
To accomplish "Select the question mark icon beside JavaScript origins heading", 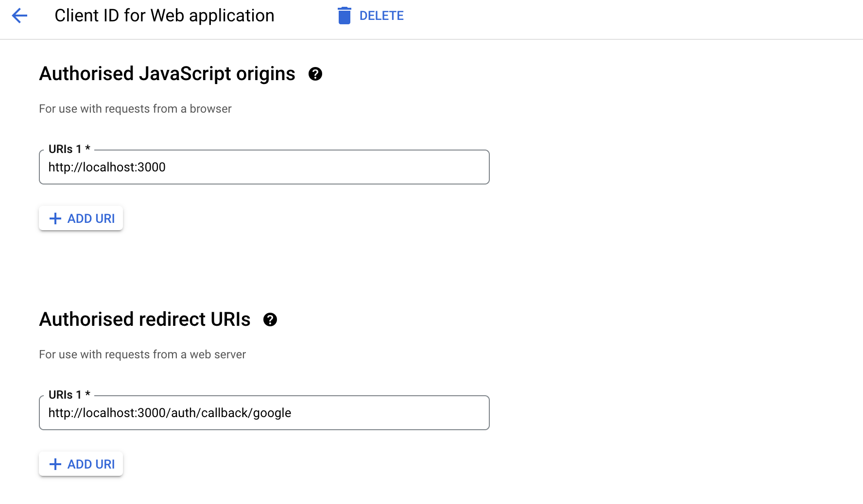I will click(x=315, y=74).
